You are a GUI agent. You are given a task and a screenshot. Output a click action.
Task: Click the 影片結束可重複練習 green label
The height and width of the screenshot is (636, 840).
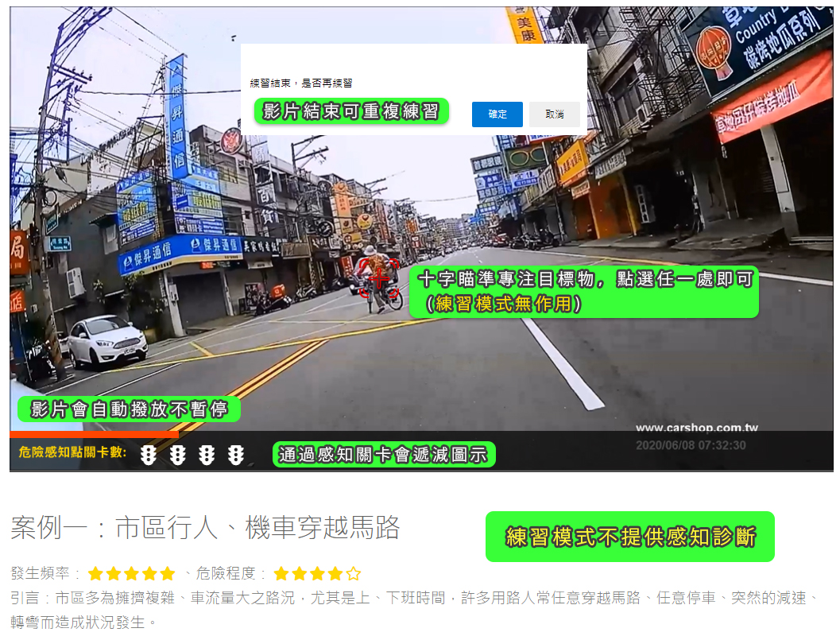point(350,111)
